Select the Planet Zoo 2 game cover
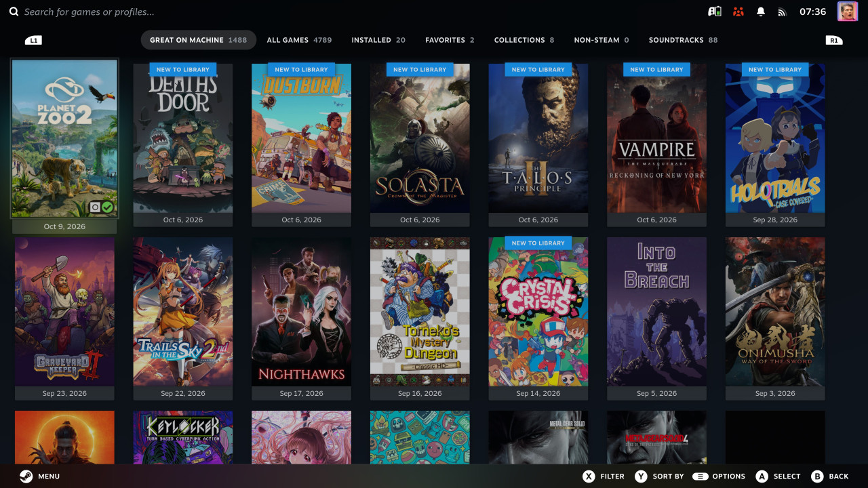 click(x=64, y=138)
